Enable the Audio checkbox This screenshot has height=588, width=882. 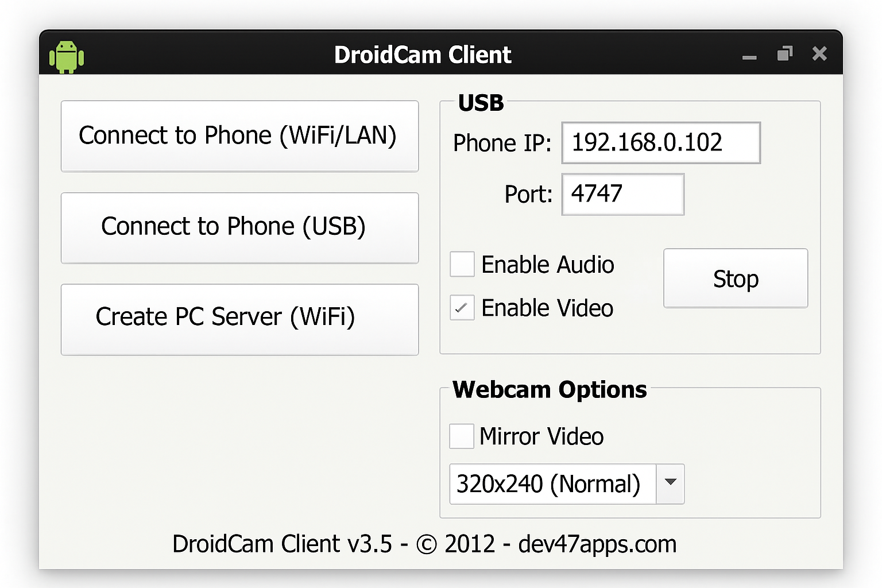point(462,264)
